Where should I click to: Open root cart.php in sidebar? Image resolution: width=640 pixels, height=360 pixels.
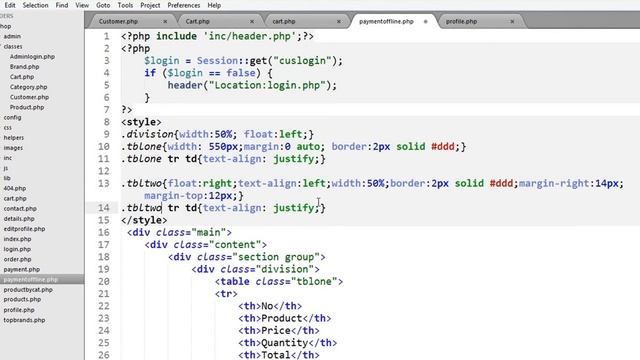15,198
